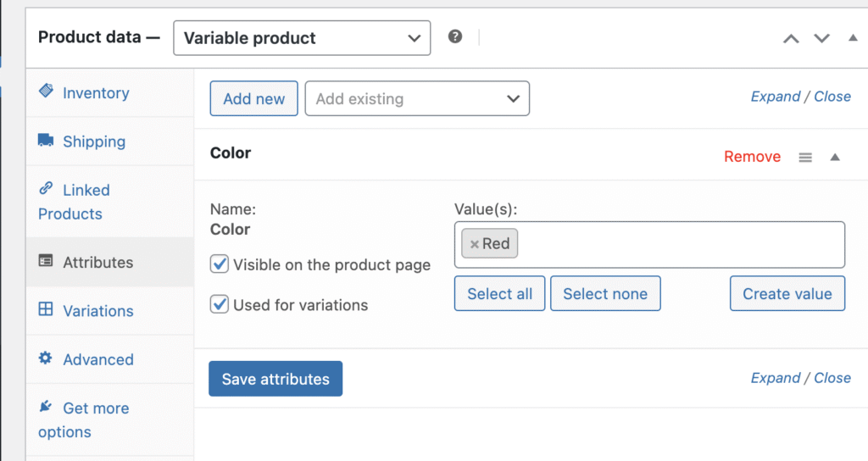Viewport: 868px width, 461px height.
Task: Collapse the Color attribute section
Action: [835, 158]
